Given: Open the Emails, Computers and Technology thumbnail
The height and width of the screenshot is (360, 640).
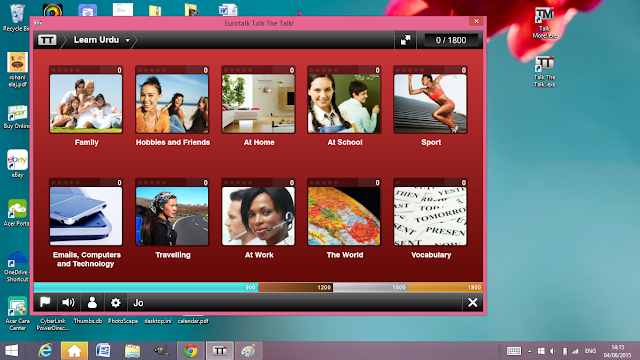Looking at the screenshot, I should [x=86, y=216].
